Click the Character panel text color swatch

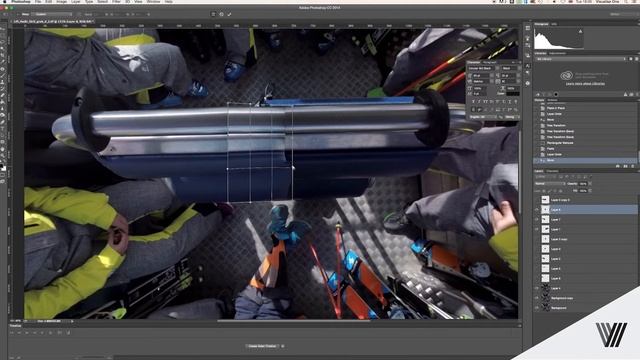[x=513, y=94]
